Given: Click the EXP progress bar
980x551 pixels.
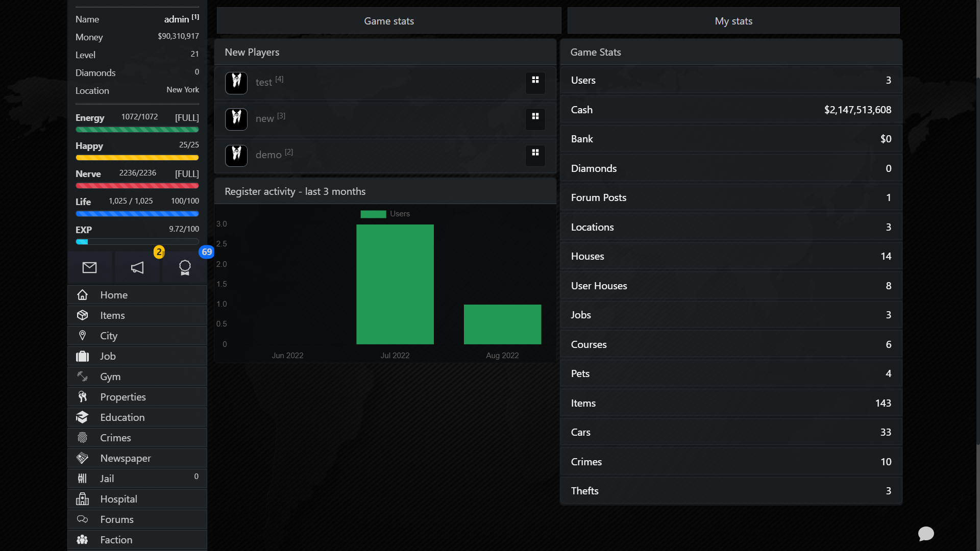Looking at the screenshot, I should click(x=137, y=241).
